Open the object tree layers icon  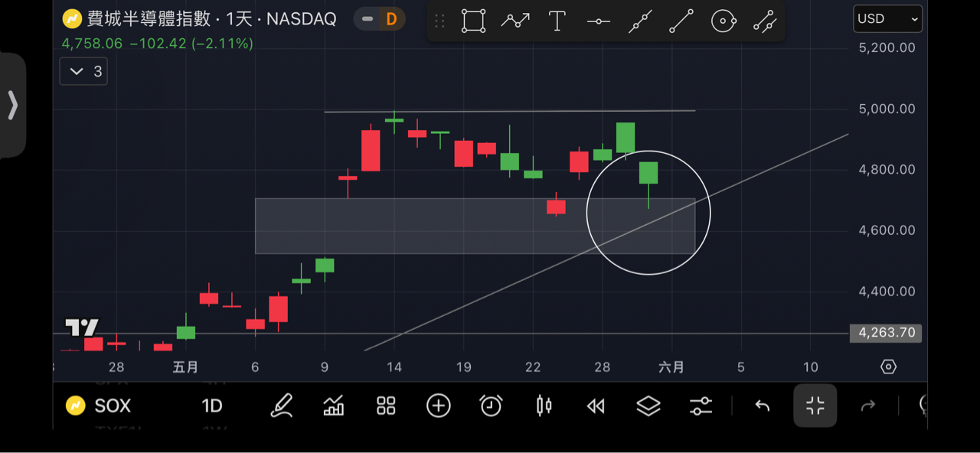[648, 406]
